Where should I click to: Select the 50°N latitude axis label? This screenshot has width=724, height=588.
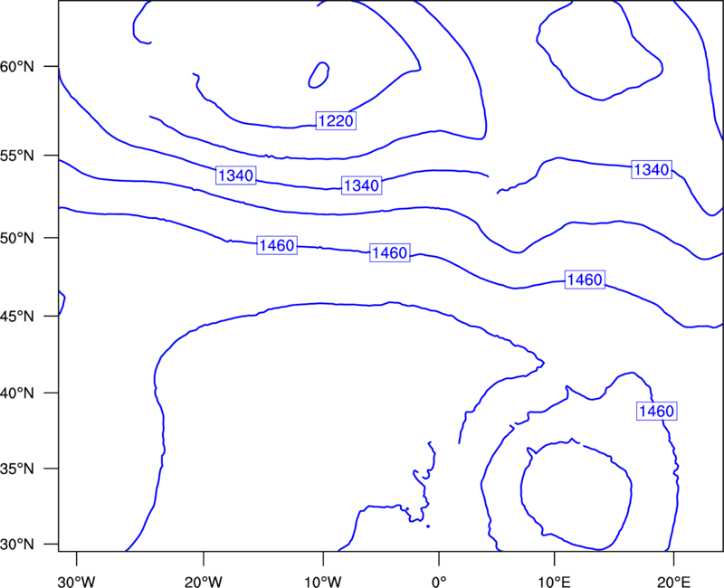click(17, 238)
